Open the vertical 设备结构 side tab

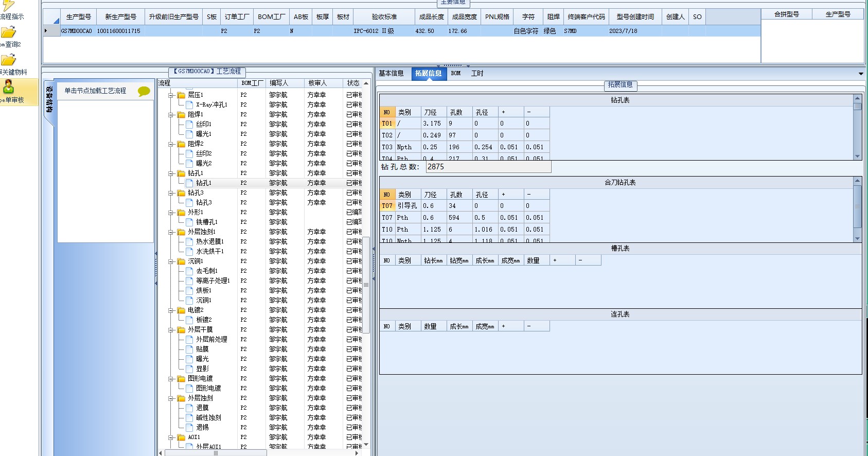49,100
